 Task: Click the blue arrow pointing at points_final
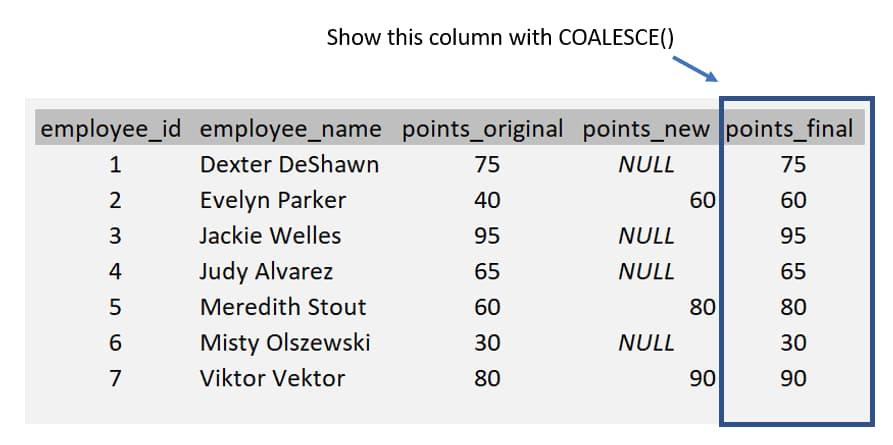pos(693,70)
